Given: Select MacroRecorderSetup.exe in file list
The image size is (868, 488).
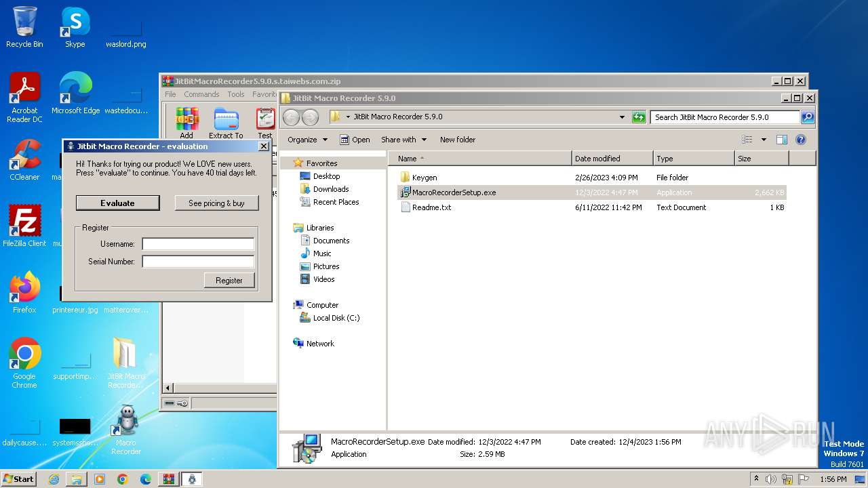Looking at the screenshot, I should click(592, 192).
